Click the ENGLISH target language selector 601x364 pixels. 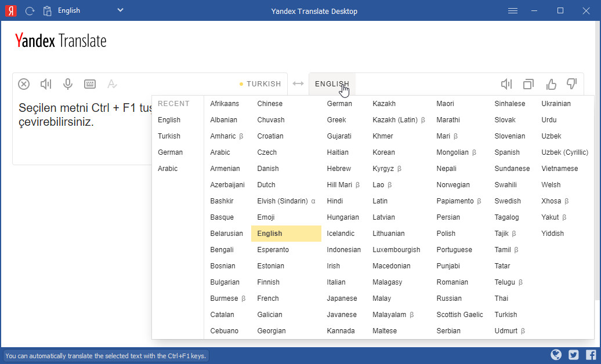click(x=332, y=84)
